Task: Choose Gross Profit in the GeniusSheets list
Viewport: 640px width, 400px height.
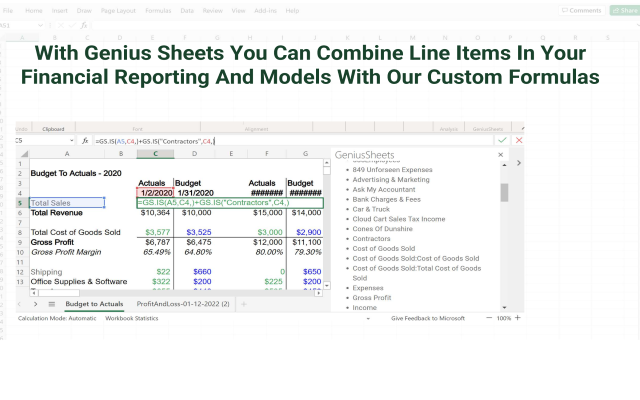Action: tap(371, 298)
